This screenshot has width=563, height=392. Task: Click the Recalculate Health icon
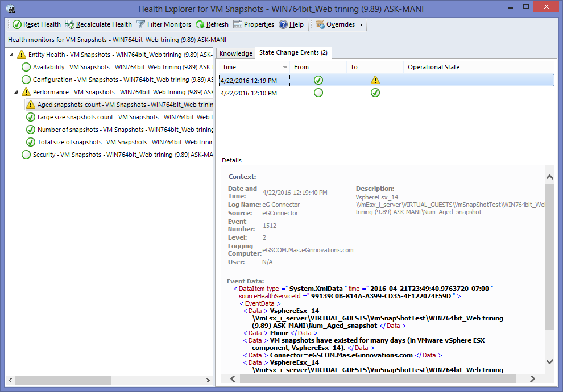coord(69,24)
